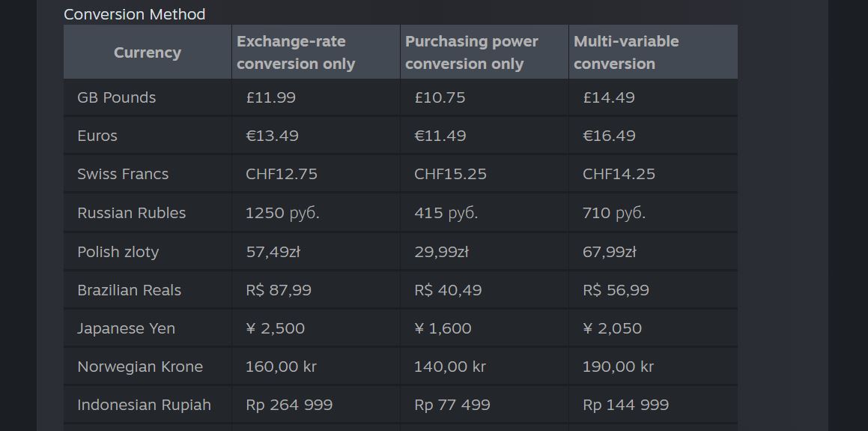The image size is (868, 431).
Task: Click the Euros currency cell
Action: click(x=97, y=136)
